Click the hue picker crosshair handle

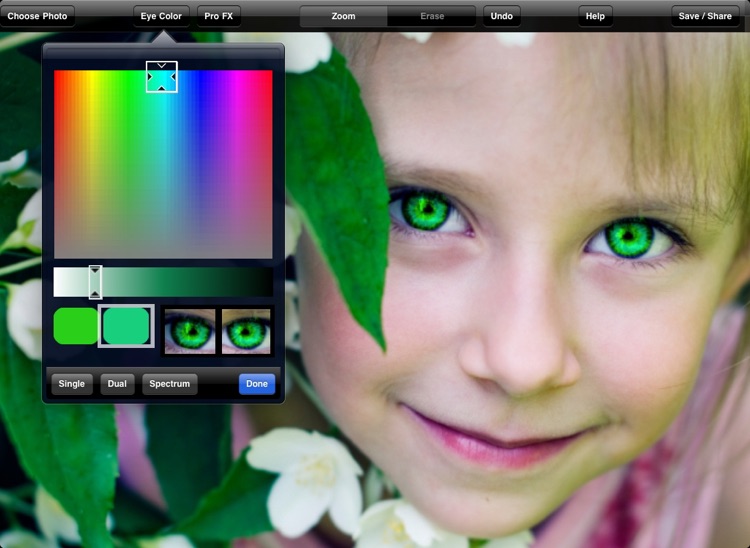[162, 77]
